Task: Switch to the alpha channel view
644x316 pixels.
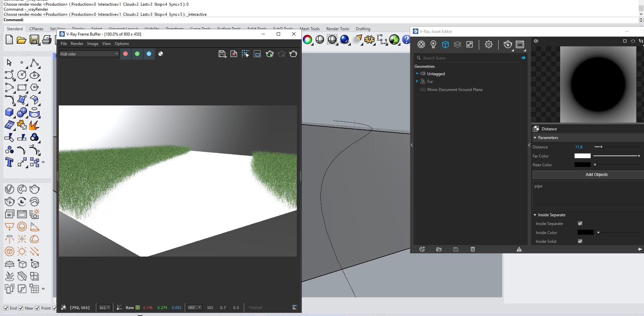Action: (x=161, y=54)
